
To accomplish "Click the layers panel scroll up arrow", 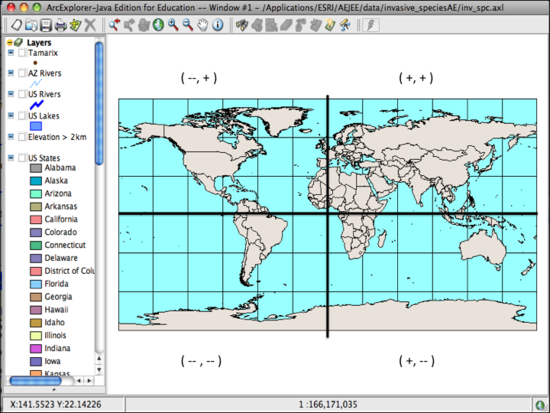I will [x=99, y=359].
